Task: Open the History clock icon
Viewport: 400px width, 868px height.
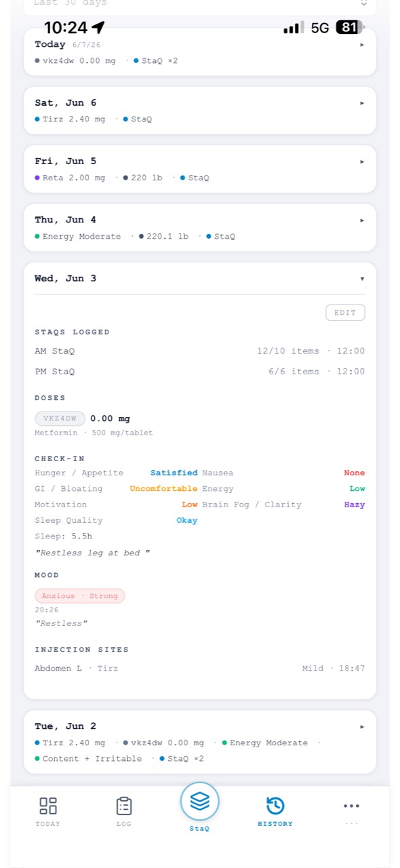Action: pyautogui.click(x=275, y=806)
